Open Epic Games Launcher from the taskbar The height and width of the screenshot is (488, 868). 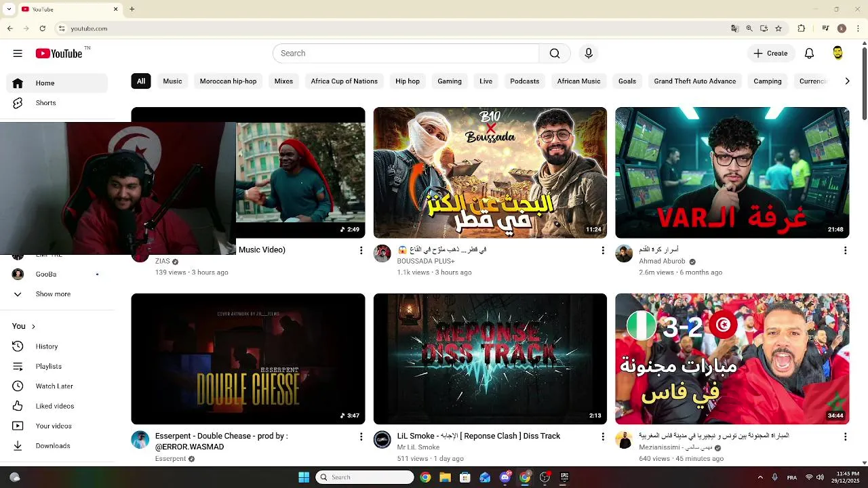pyautogui.click(x=564, y=477)
